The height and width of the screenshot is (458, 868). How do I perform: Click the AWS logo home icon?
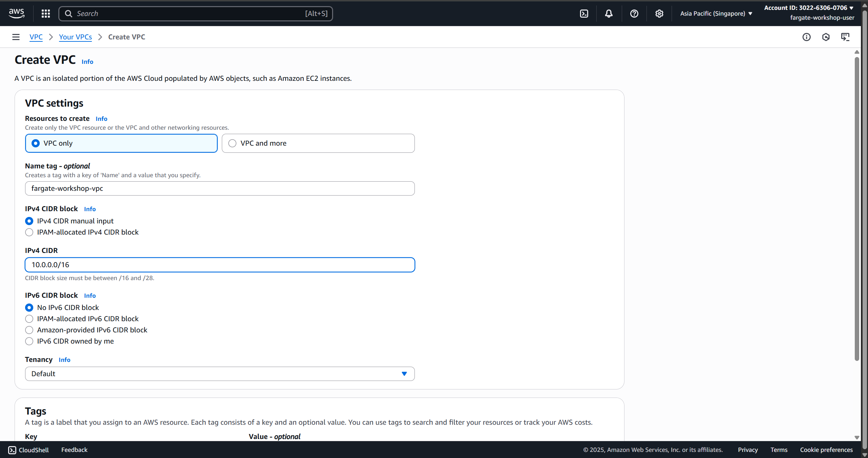(x=16, y=14)
